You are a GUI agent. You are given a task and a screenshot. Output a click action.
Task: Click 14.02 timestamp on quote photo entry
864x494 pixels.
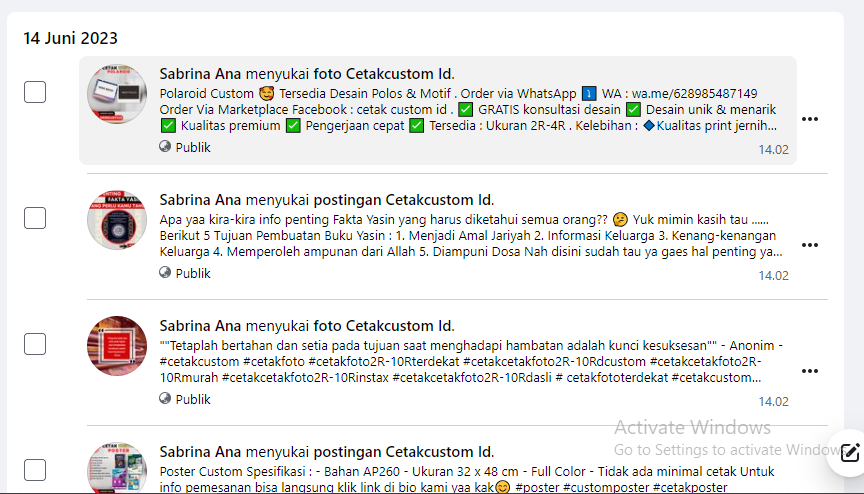click(x=773, y=402)
